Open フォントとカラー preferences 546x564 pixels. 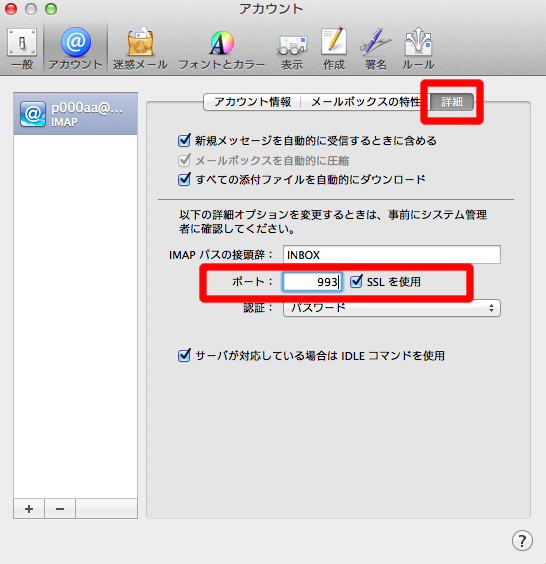tap(222, 49)
